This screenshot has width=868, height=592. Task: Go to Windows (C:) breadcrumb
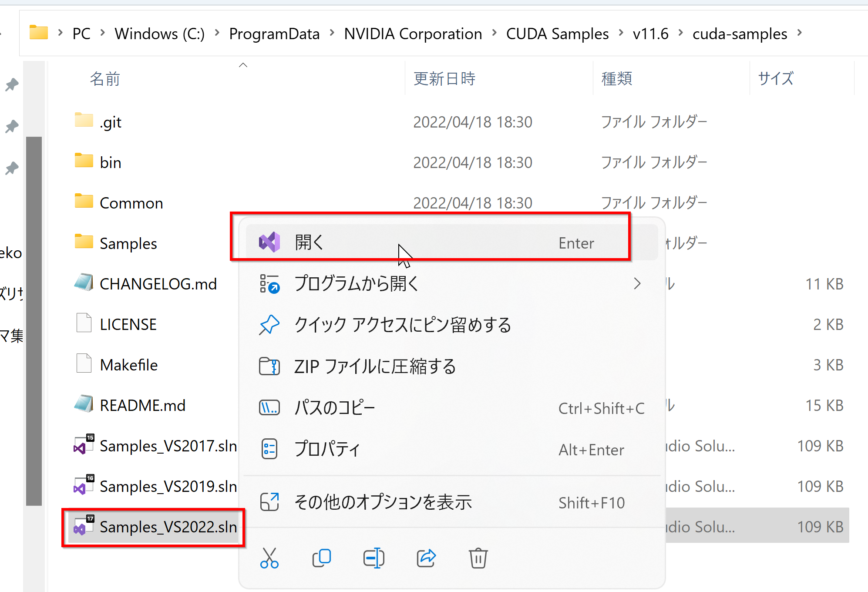(160, 34)
